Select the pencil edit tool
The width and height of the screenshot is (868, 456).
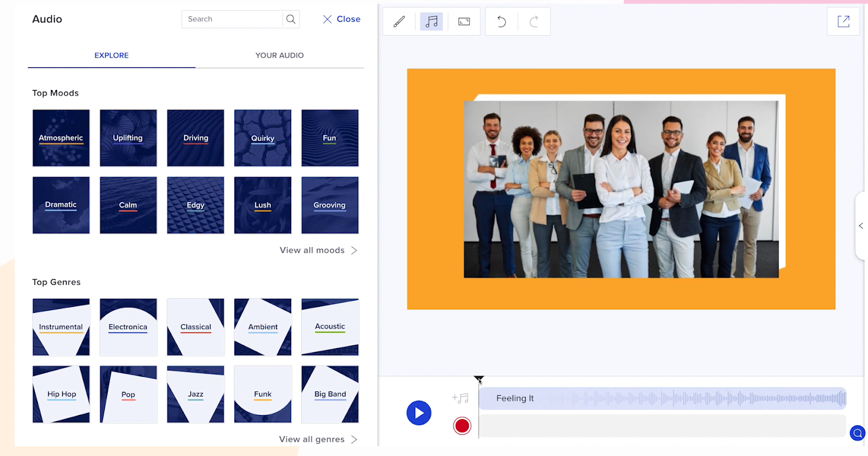(399, 22)
